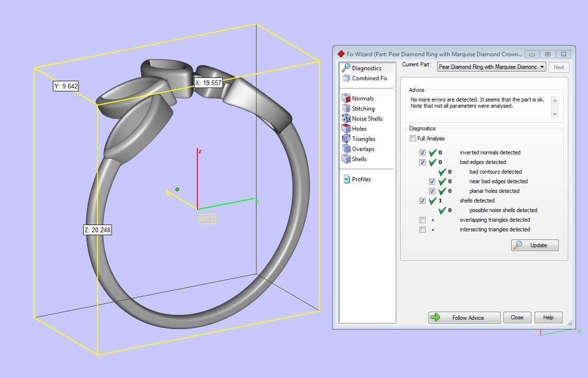Toggle planar holes detected checkbox

click(432, 191)
